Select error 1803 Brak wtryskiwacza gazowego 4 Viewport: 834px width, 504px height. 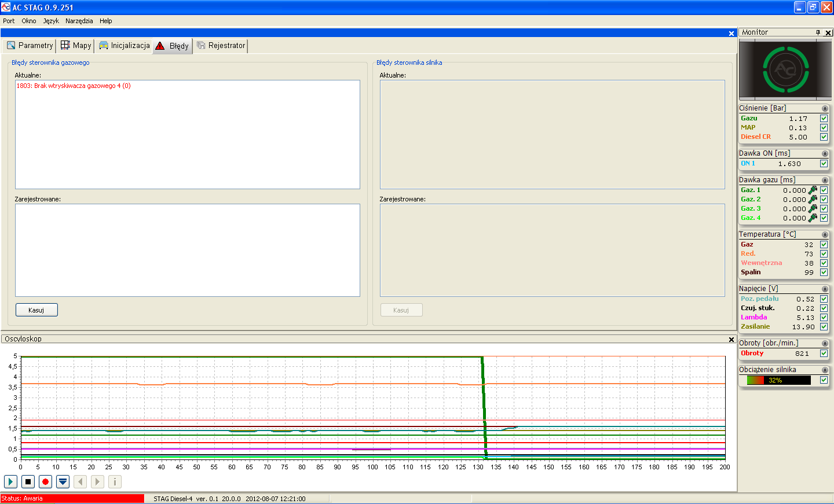pyautogui.click(x=74, y=86)
